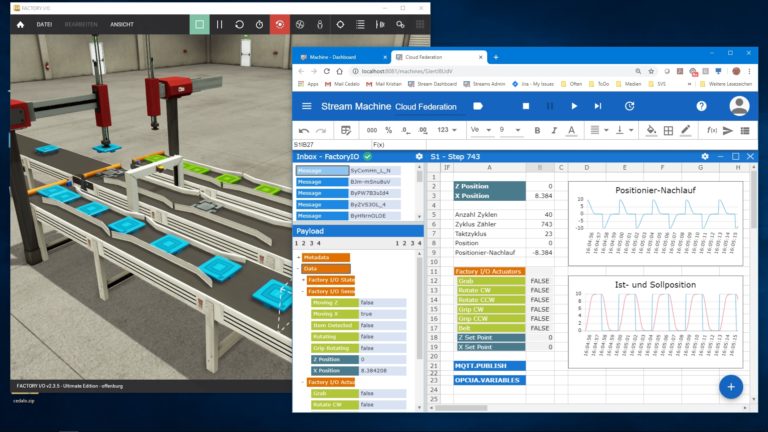Expand the Metadata tree node
This screenshot has width=768, height=432.
299,257
